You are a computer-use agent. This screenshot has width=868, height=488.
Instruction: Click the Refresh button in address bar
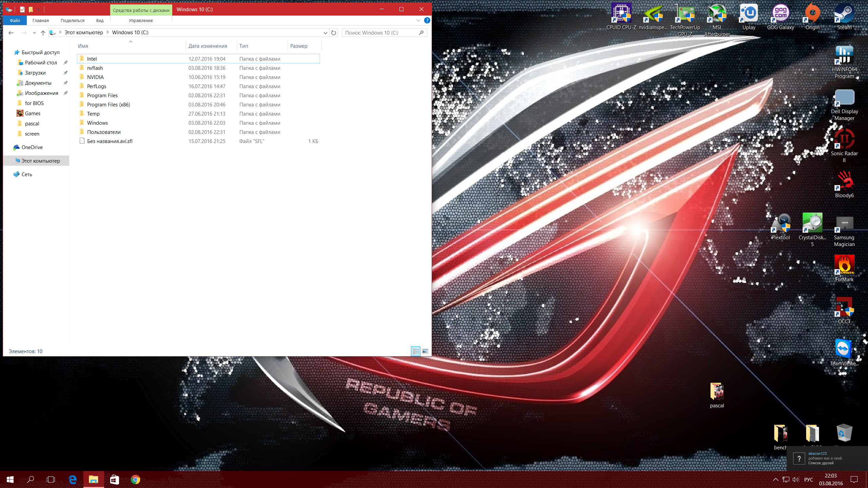[334, 33]
